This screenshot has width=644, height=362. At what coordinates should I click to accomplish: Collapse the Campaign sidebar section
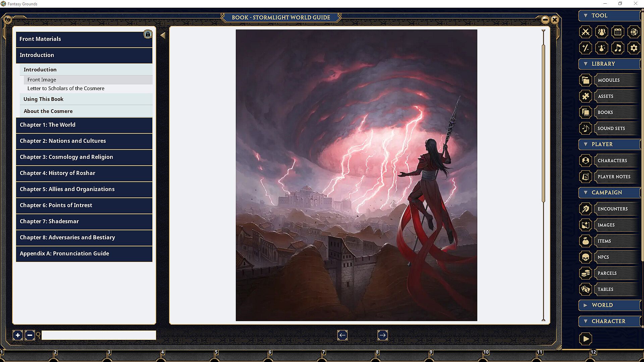tap(586, 192)
